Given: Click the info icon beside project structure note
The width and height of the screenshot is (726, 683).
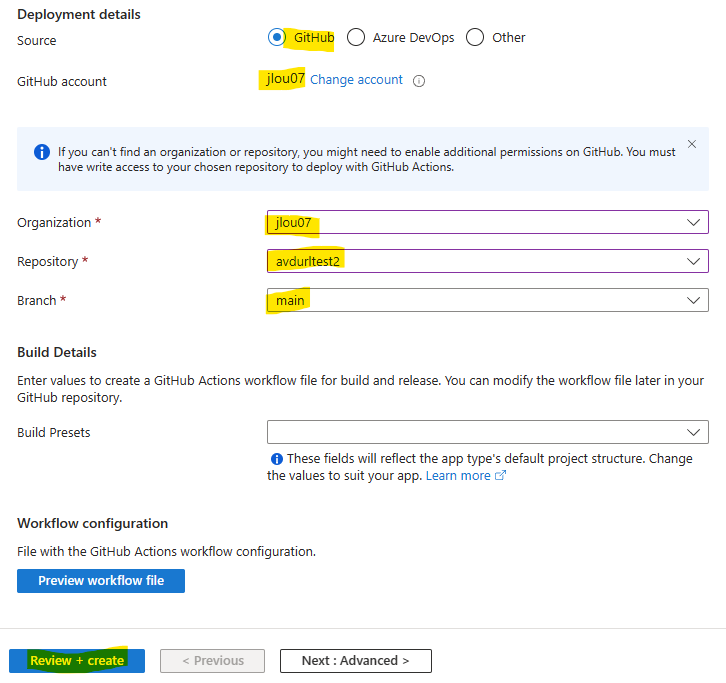Looking at the screenshot, I should (x=277, y=459).
